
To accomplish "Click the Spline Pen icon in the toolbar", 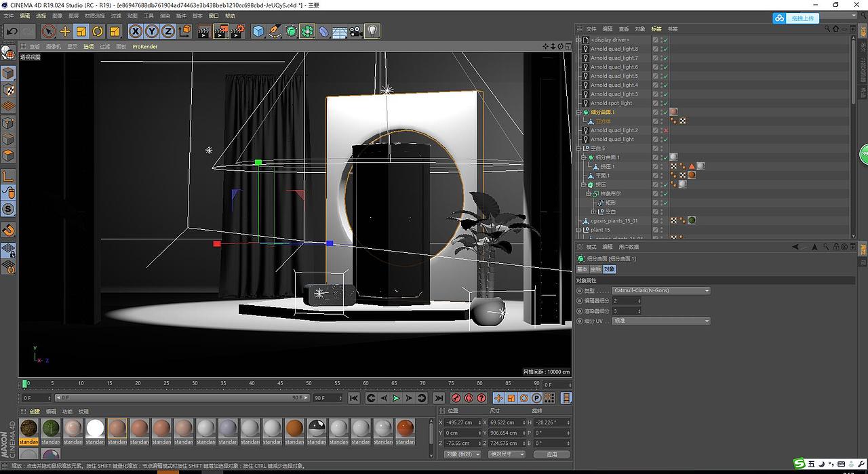I will [x=274, y=31].
